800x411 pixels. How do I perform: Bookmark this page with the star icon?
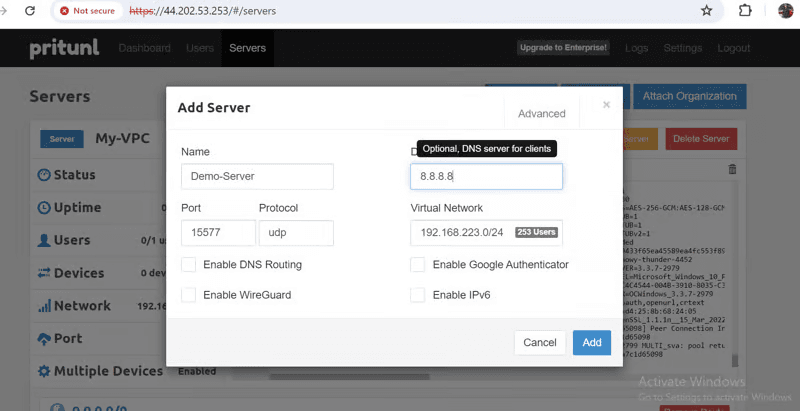coord(706,11)
